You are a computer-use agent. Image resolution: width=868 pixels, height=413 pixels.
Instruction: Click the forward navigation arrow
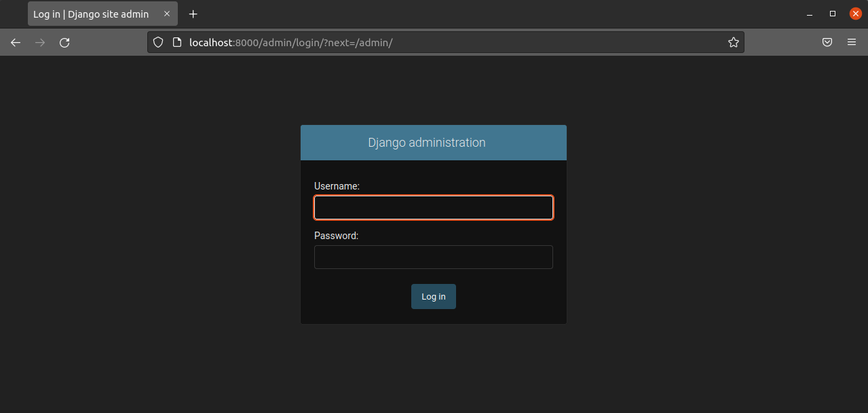click(x=40, y=42)
